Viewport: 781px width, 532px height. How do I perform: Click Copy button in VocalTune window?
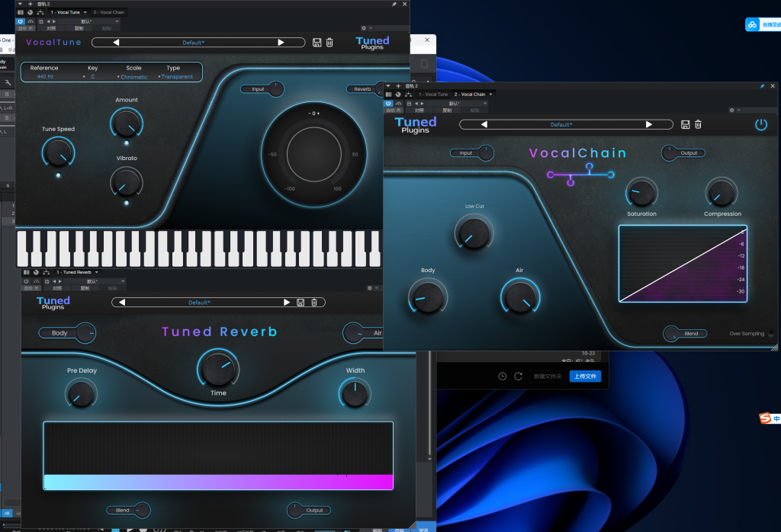click(x=79, y=28)
